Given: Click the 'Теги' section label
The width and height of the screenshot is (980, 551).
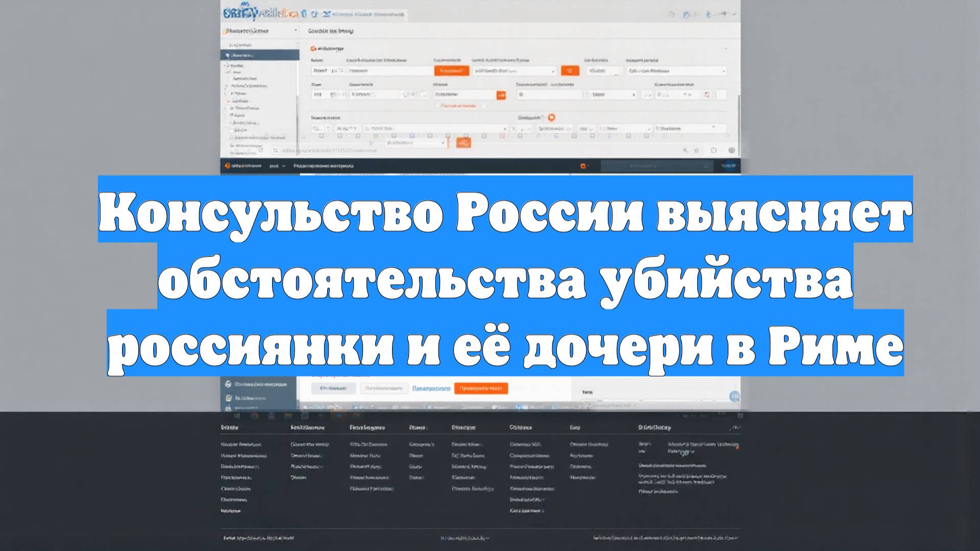Looking at the screenshot, I should (x=587, y=392).
